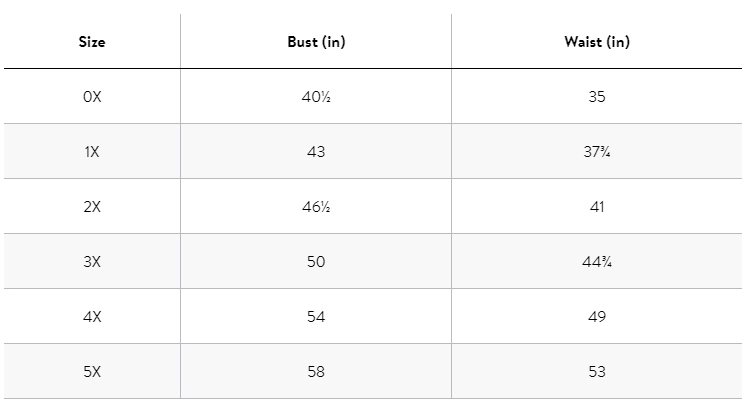This screenshot has width=749, height=415.
Task: Click the Bust (in) column header
Action: (316, 42)
